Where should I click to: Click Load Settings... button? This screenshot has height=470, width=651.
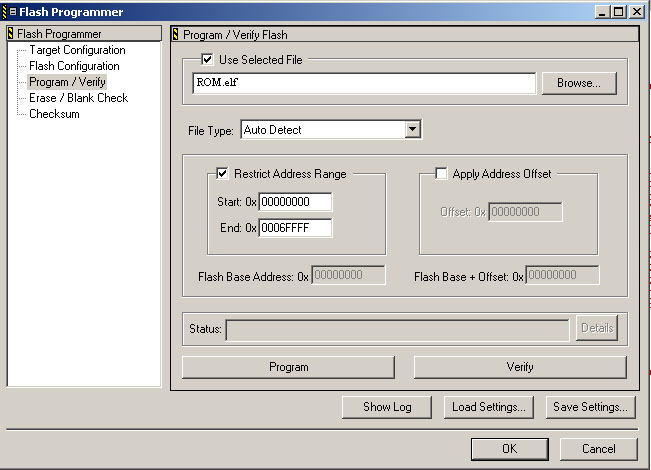(489, 407)
